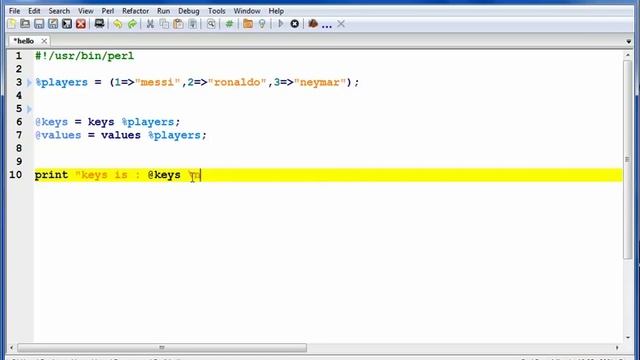The image size is (640, 360).
Task: Open the Help menu
Action: pos(276,11)
